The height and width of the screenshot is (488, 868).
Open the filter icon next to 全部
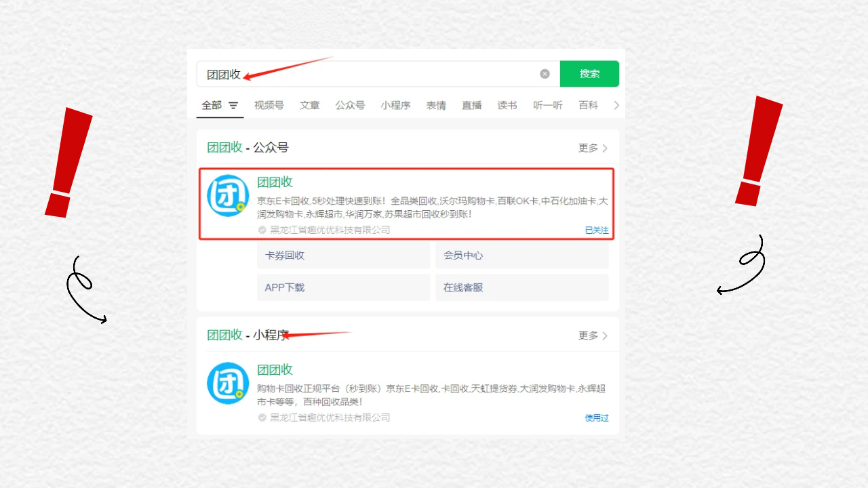(x=233, y=106)
